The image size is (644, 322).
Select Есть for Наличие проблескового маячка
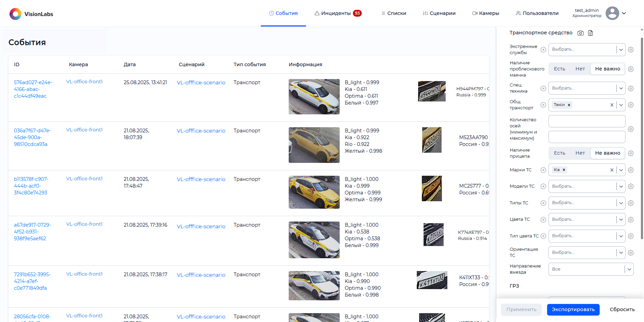(x=559, y=69)
